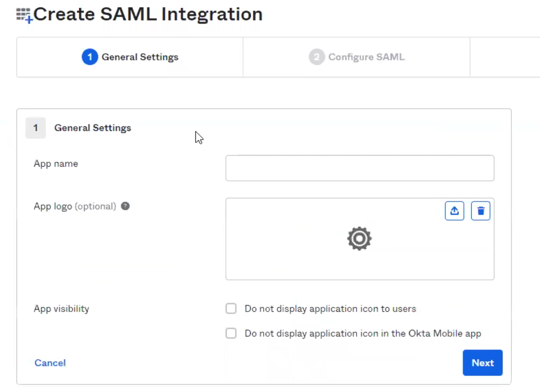Open the General Settings step tab
This screenshot has width=540, height=392.
(x=130, y=57)
